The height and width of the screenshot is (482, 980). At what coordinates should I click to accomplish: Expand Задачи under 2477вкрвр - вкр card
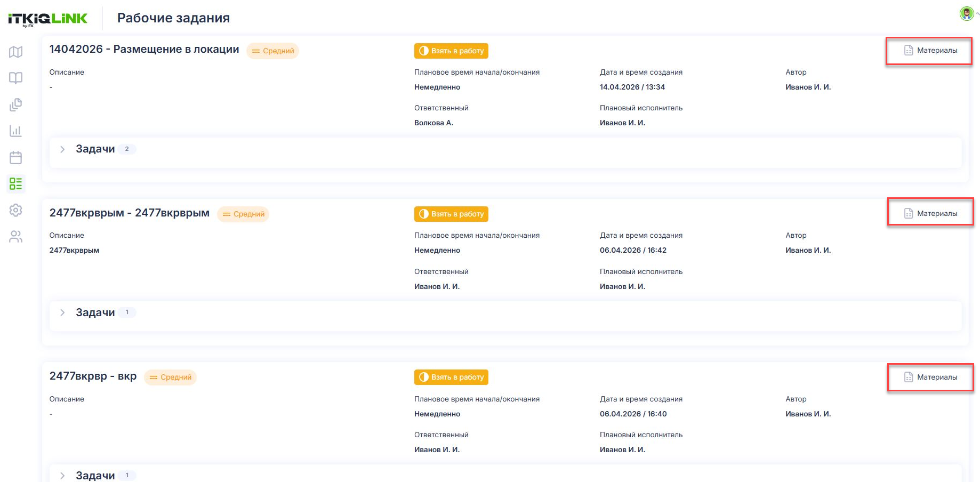[62, 476]
